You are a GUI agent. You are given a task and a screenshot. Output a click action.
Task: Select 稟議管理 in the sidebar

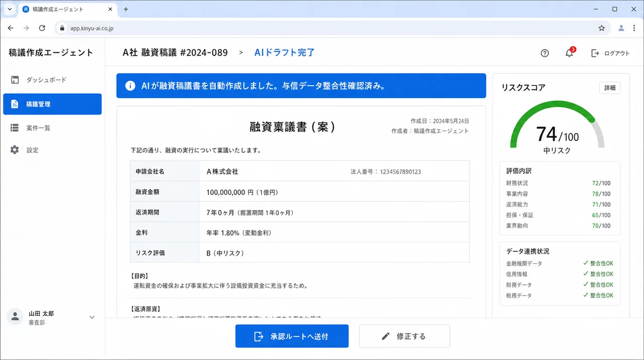52,104
